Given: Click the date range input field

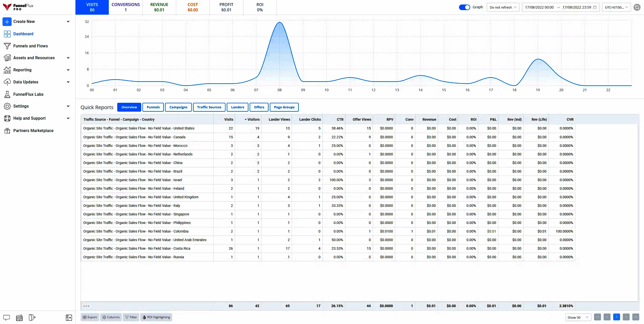Looking at the screenshot, I should [560, 7].
